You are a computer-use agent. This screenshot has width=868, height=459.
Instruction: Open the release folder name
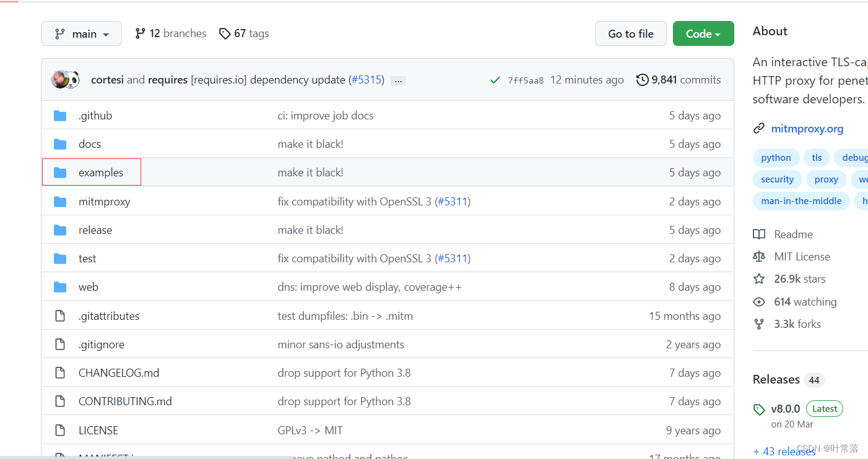point(95,230)
